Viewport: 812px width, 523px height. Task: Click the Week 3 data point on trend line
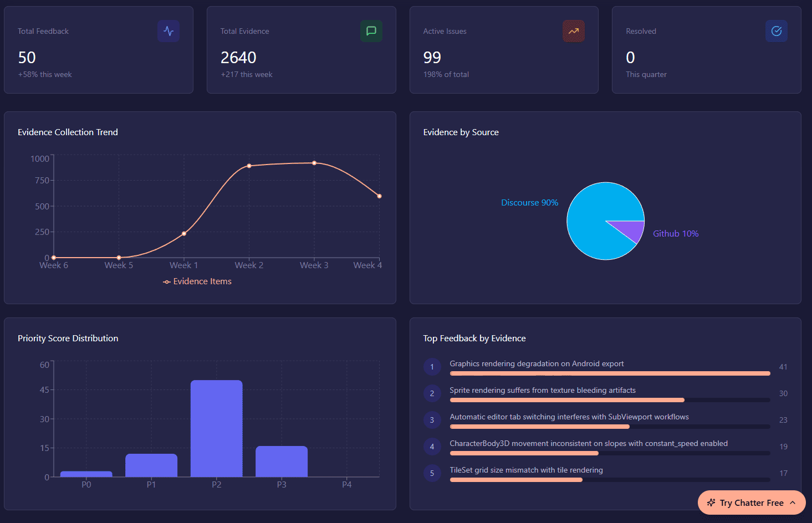(x=314, y=163)
